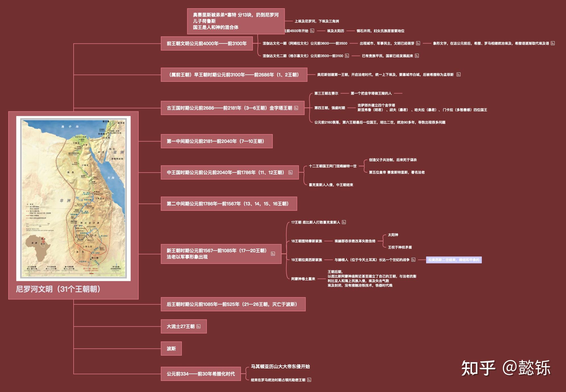Click text 埃及太阳历
Image resolution: width=566 pixels, height=392 pixels.
336,31
